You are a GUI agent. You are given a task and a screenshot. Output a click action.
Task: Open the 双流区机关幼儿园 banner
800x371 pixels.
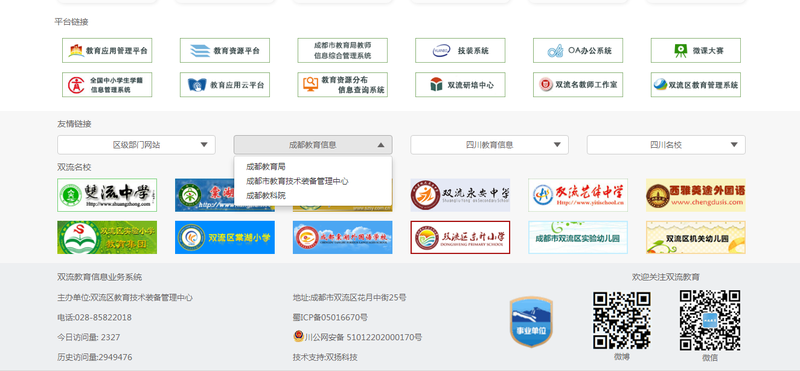696,237
